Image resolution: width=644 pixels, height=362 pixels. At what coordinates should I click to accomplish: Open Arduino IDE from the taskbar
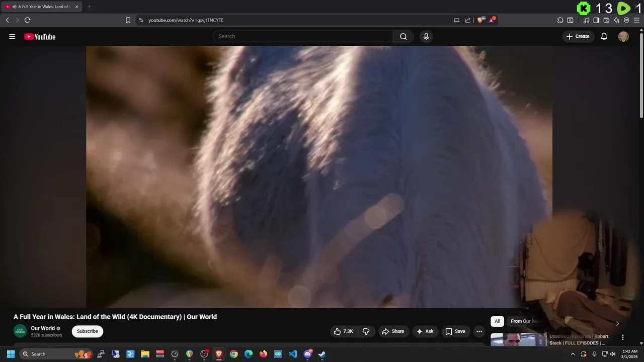(278, 354)
